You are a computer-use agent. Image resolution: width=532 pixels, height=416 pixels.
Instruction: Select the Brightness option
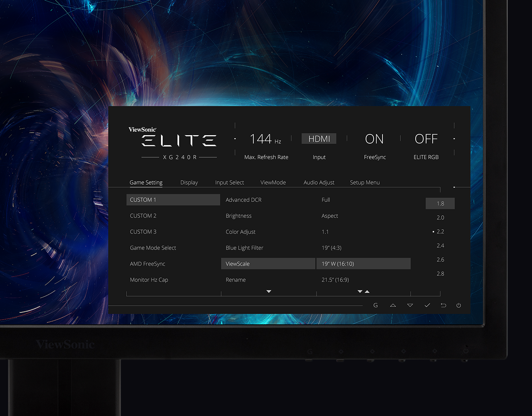click(x=238, y=216)
